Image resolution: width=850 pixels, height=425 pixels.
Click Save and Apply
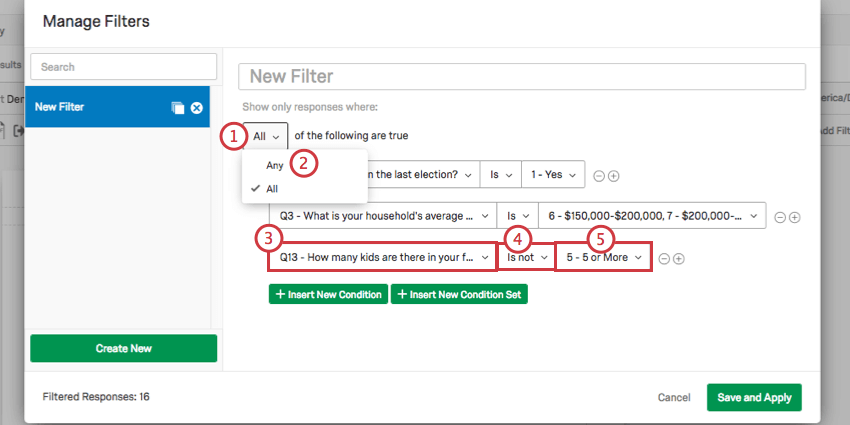754,397
